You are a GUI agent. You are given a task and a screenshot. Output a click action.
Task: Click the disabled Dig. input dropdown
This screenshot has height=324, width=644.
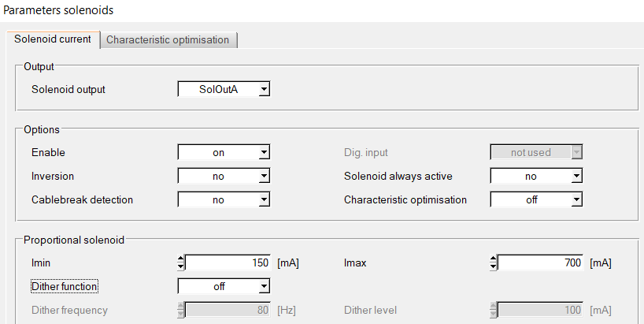click(x=536, y=153)
